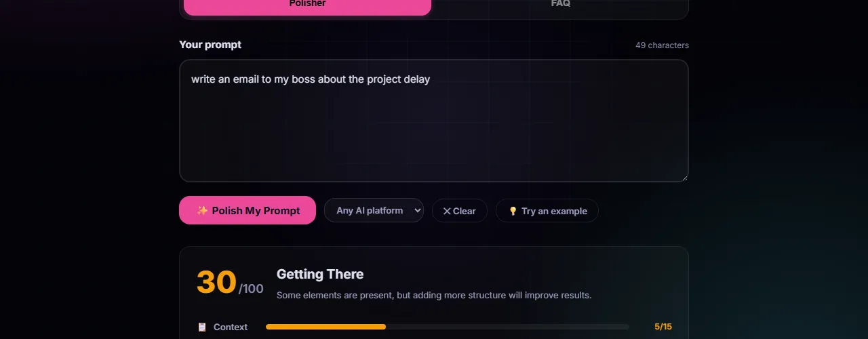
Task: Click inside the prompt text area
Action: pos(434,122)
